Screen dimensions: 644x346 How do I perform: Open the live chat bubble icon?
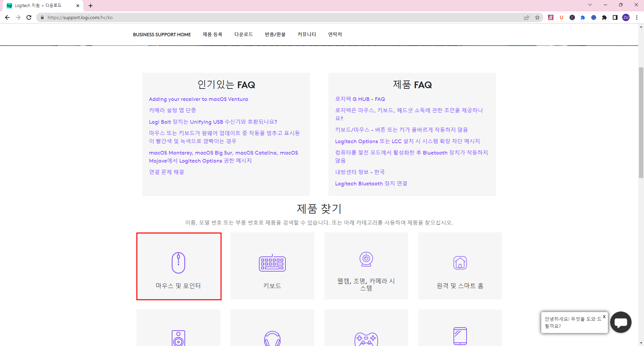[621, 322]
